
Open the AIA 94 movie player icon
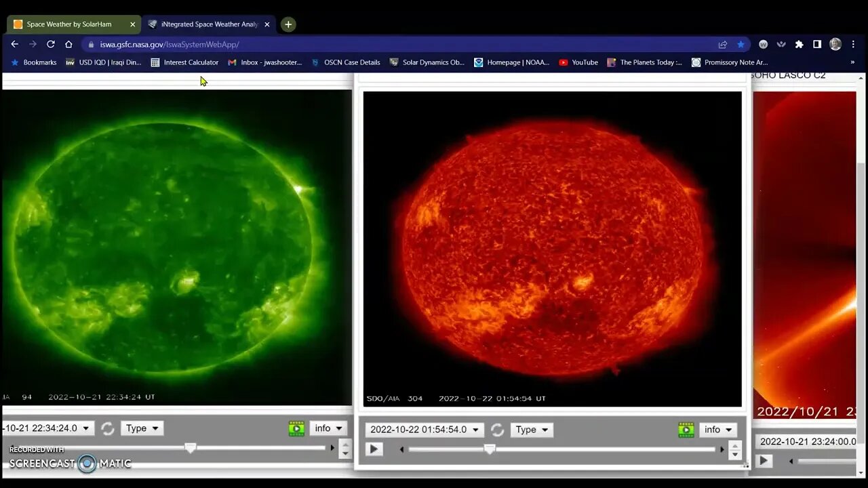(x=296, y=428)
